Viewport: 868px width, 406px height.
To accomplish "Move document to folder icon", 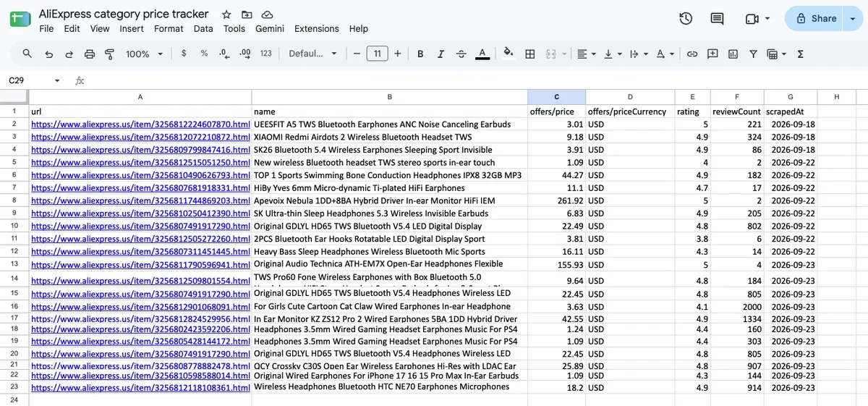I will click(x=247, y=14).
